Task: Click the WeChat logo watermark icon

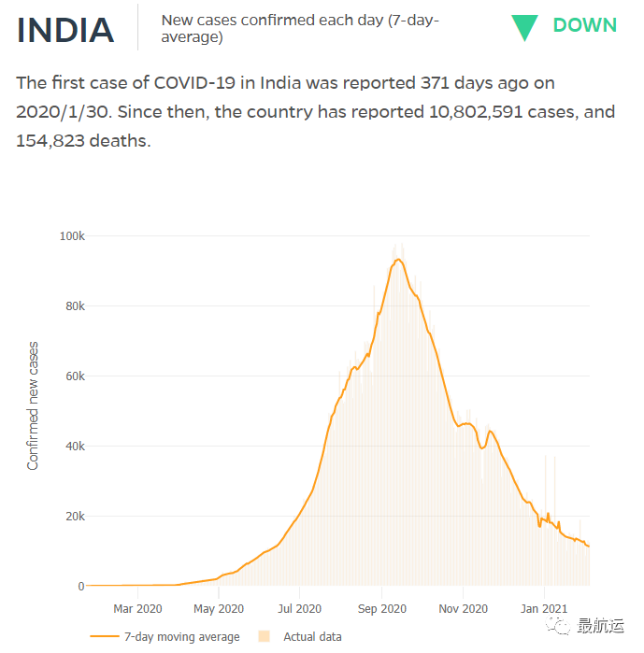Action: (560, 623)
